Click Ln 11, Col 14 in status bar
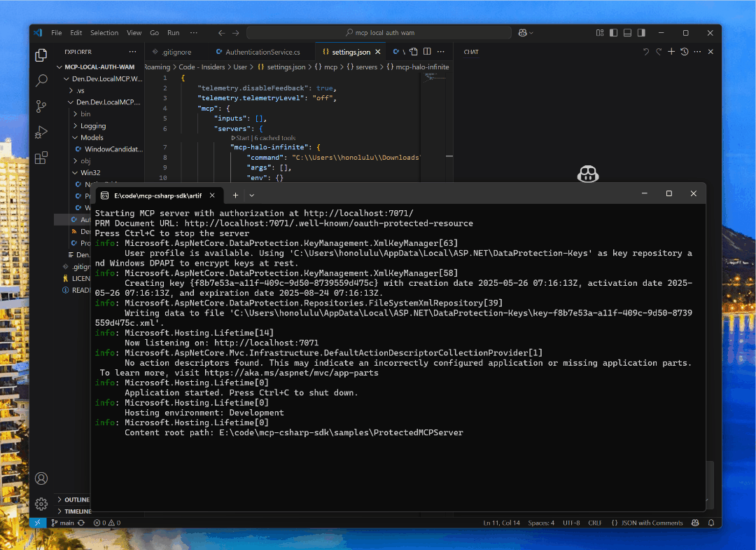This screenshot has width=756, height=550. (x=501, y=523)
